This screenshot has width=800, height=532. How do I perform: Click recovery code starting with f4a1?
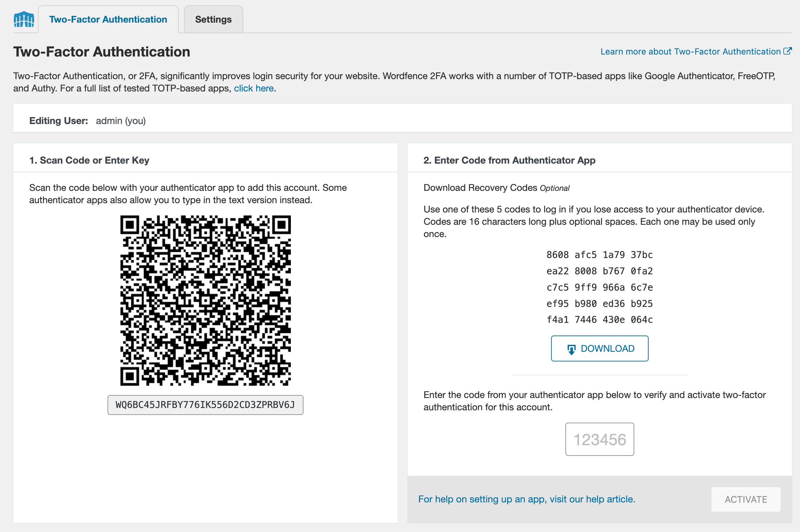[x=599, y=320]
